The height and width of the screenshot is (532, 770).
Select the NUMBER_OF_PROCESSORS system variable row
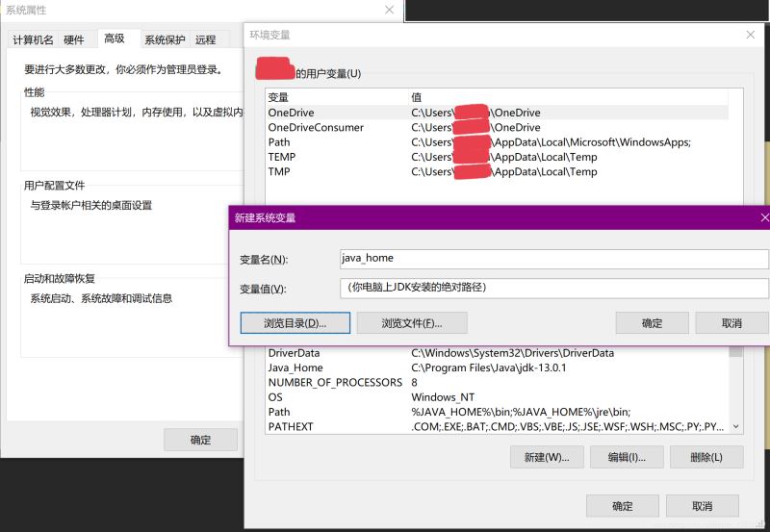coord(497,382)
